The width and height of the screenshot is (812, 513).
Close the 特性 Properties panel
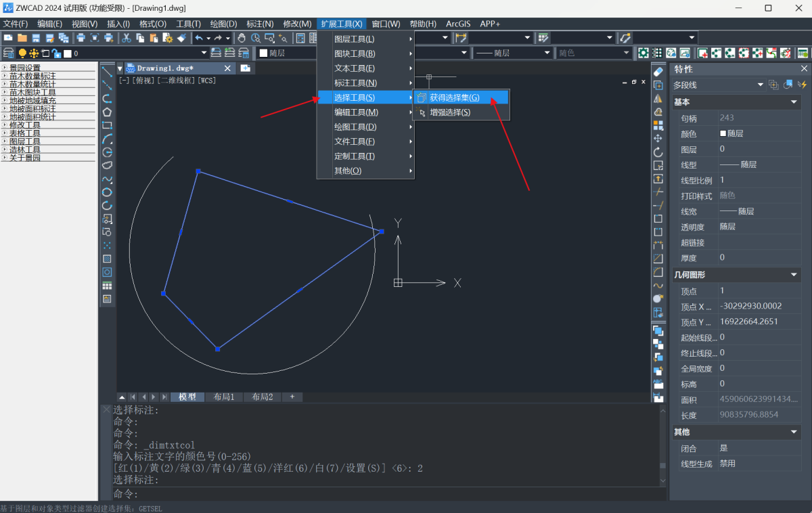tap(805, 69)
